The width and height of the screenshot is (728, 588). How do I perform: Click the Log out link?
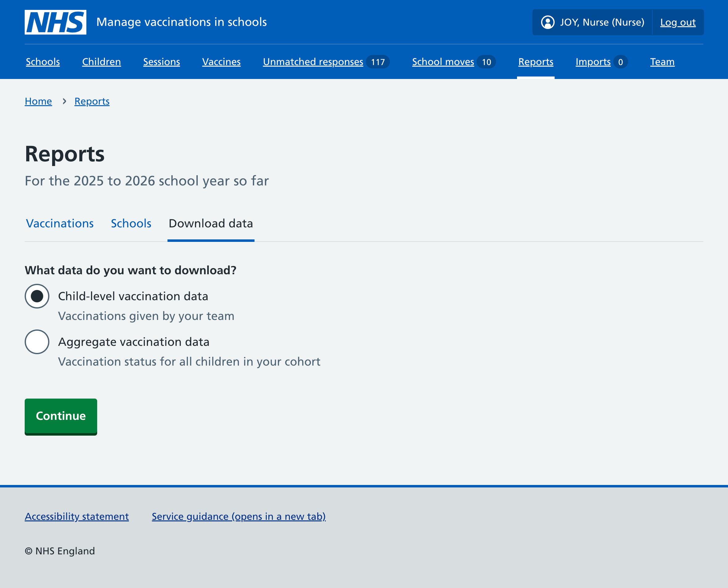click(677, 22)
